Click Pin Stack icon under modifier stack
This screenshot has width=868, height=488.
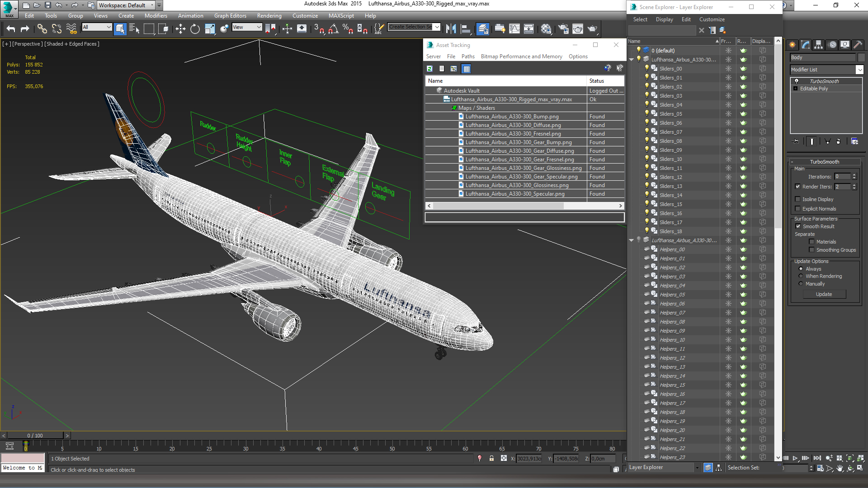(796, 141)
